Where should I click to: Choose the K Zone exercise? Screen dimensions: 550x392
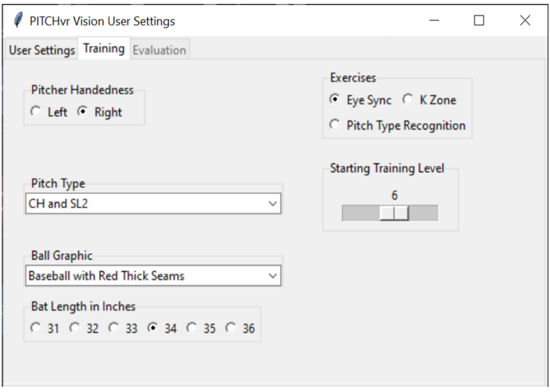[407, 100]
